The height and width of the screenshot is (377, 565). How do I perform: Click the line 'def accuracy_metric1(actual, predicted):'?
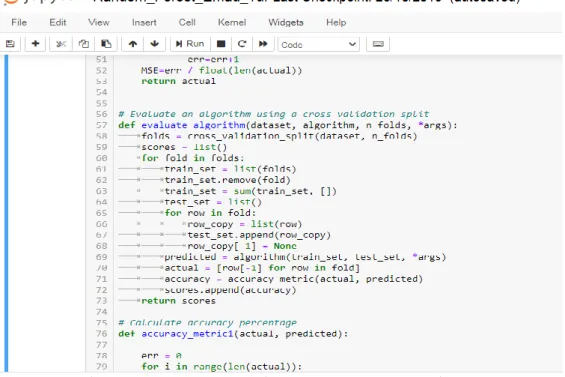233,334
